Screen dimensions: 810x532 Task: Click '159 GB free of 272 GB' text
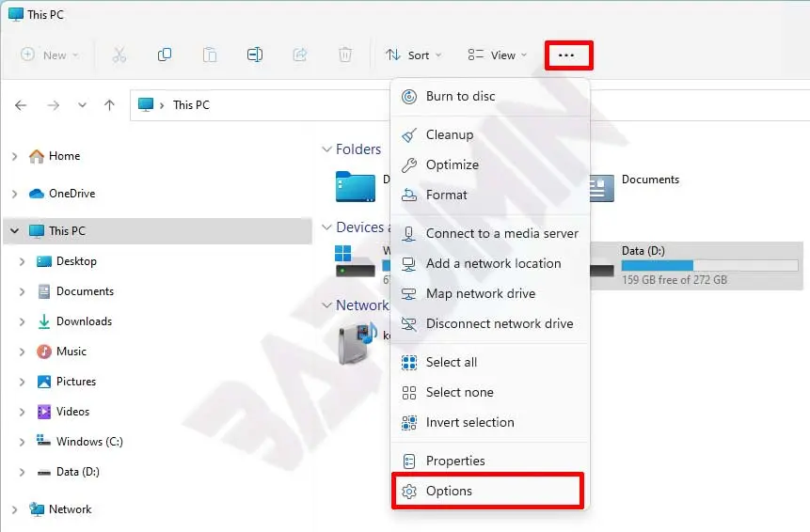click(x=675, y=280)
